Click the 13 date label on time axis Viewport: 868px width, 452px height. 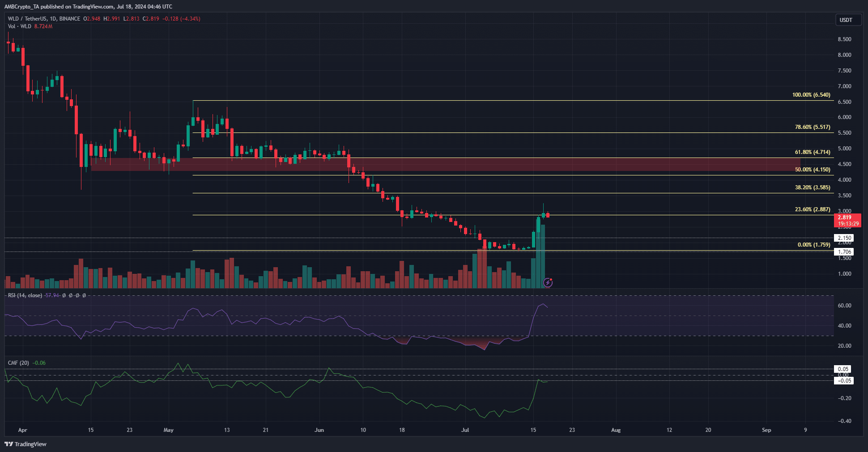click(x=227, y=430)
